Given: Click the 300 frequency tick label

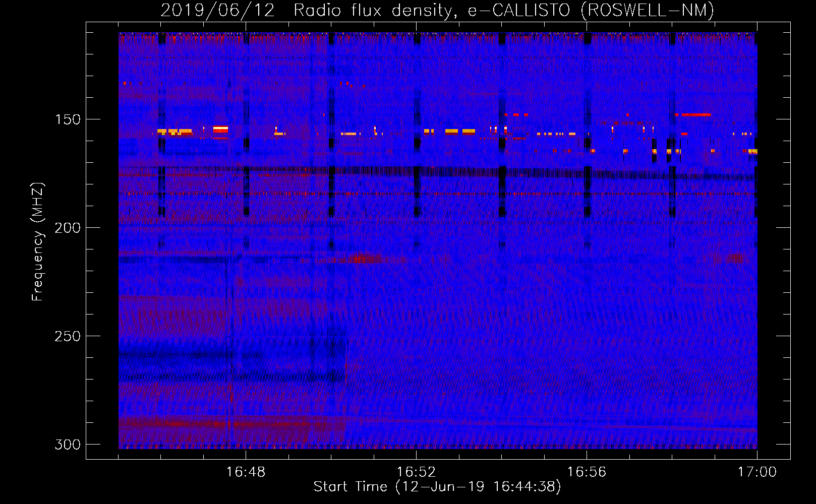Looking at the screenshot, I should tap(68, 445).
